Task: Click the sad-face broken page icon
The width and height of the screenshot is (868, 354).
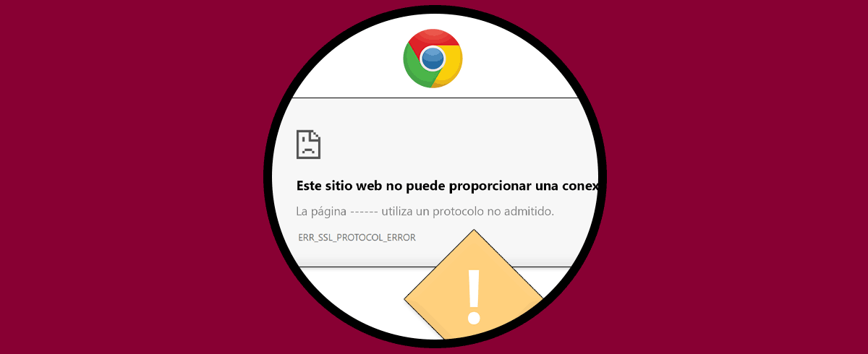Action: coord(308,144)
